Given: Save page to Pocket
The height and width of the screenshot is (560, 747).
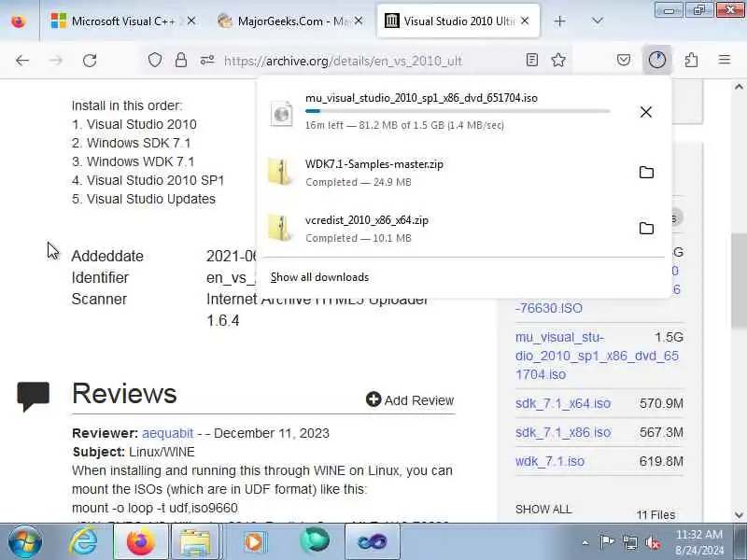Looking at the screenshot, I should point(624,60).
